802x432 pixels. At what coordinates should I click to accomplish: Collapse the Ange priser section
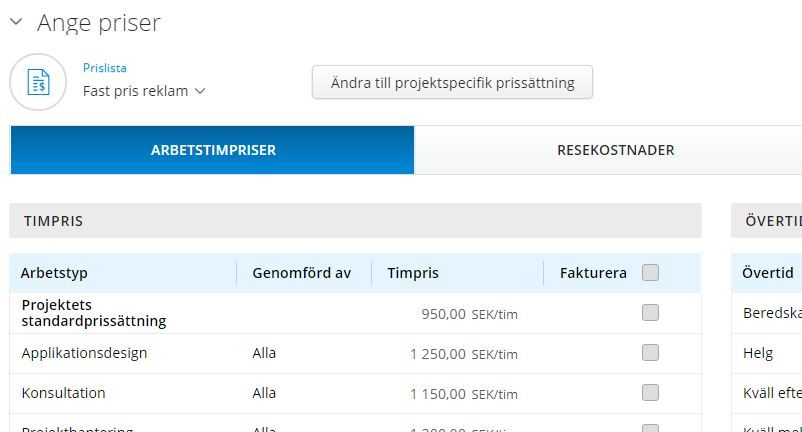tap(16, 22)
